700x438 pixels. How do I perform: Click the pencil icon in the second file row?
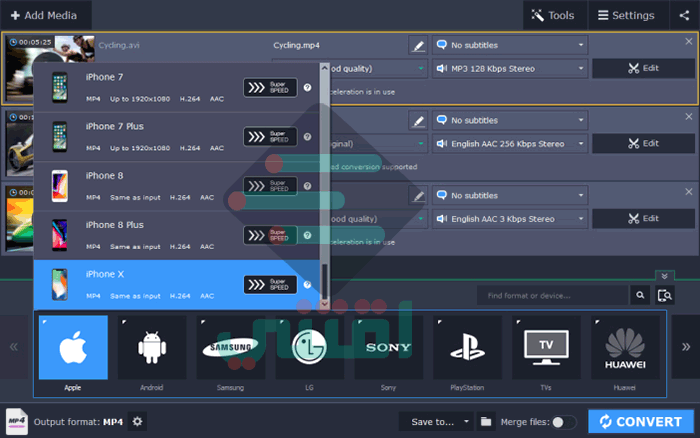418,120
